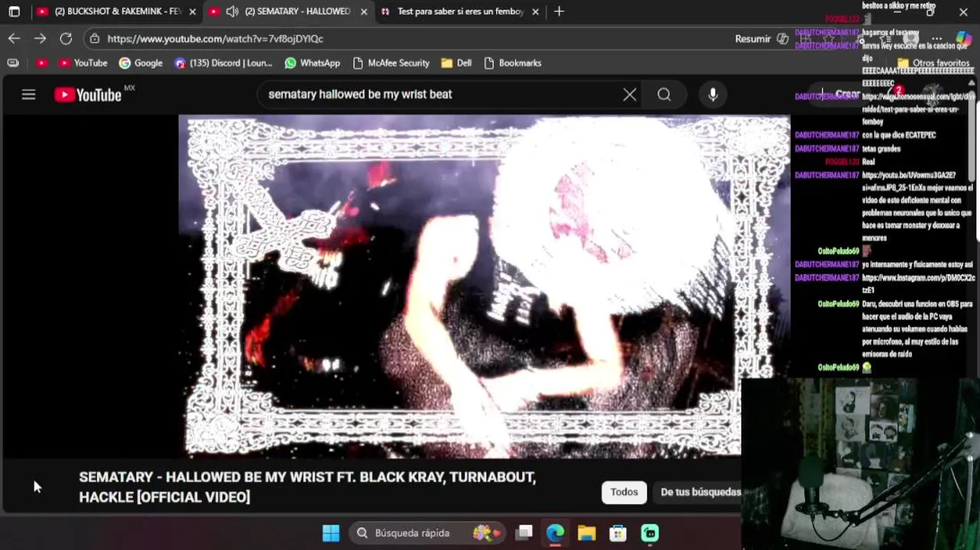The width and height of the screenshot is (980, 550).
Task: Open the YouTube guide hamburger menu
Action: [x=28, y=95]
